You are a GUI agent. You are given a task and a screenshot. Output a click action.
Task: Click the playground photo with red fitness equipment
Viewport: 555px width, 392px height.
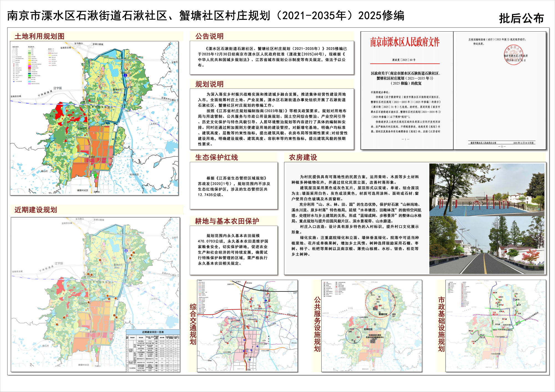pos(486,190)
